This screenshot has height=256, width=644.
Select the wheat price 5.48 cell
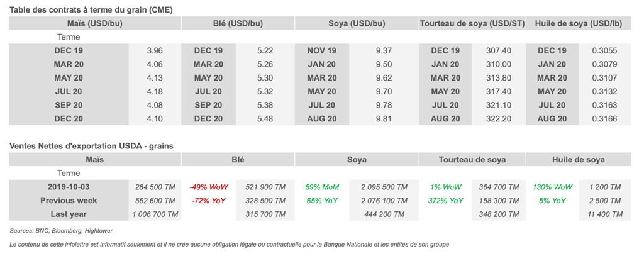pyautogui.click(x=265, y=118)
